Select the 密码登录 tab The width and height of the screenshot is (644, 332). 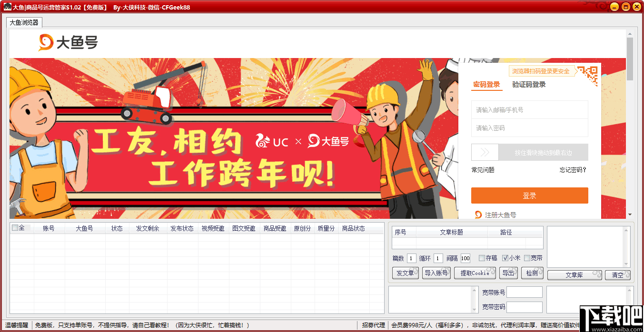click(x=487, y=85)
